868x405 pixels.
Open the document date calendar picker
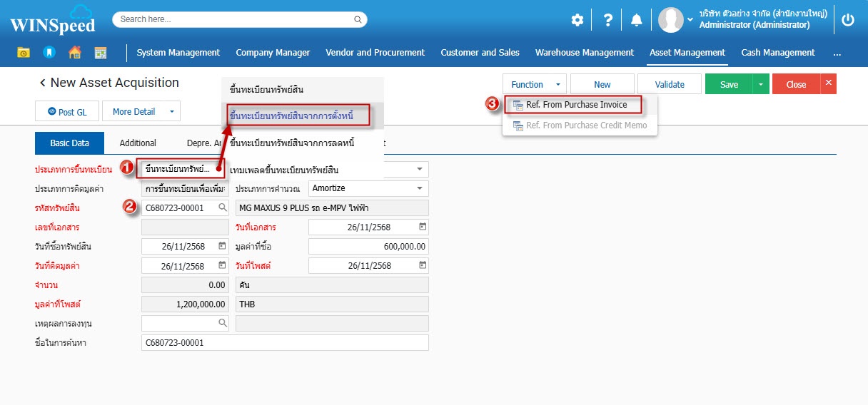(422, 227)
